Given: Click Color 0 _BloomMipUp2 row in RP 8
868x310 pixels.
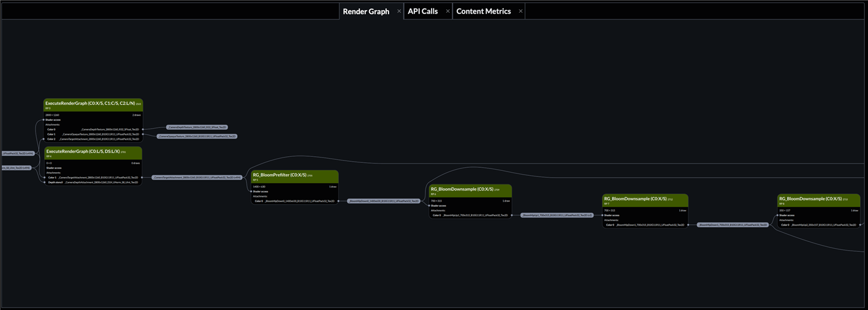Looking at the screenshot, I should (819, 225).
